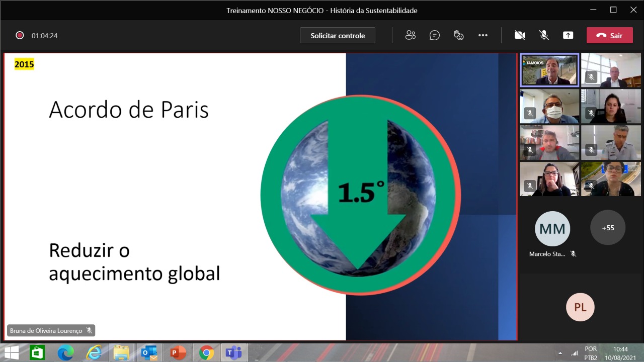
Task: Show hidden system tray icons
Action: pos(560,353)
